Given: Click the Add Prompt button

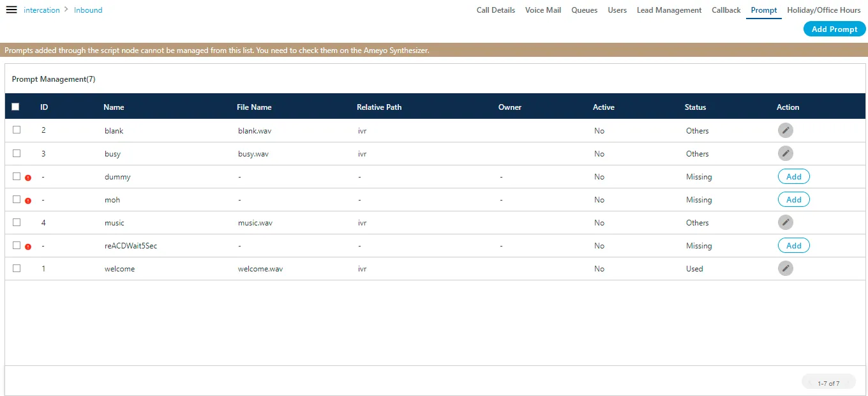Looking at the screenshot, I should (x=835, y=29).
